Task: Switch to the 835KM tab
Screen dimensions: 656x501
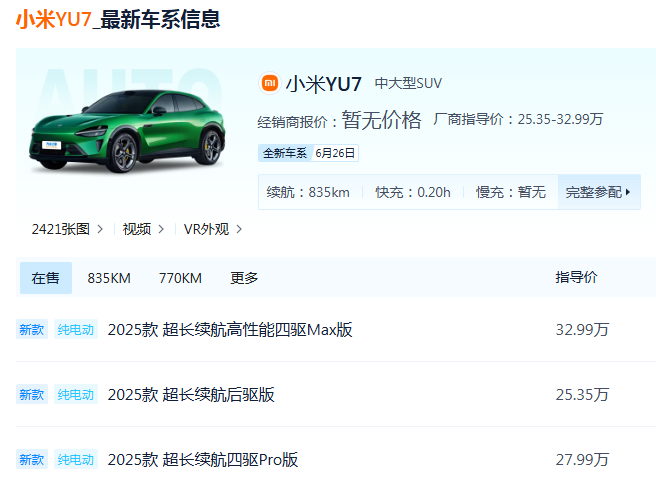Action: click(x=109, y=278)
